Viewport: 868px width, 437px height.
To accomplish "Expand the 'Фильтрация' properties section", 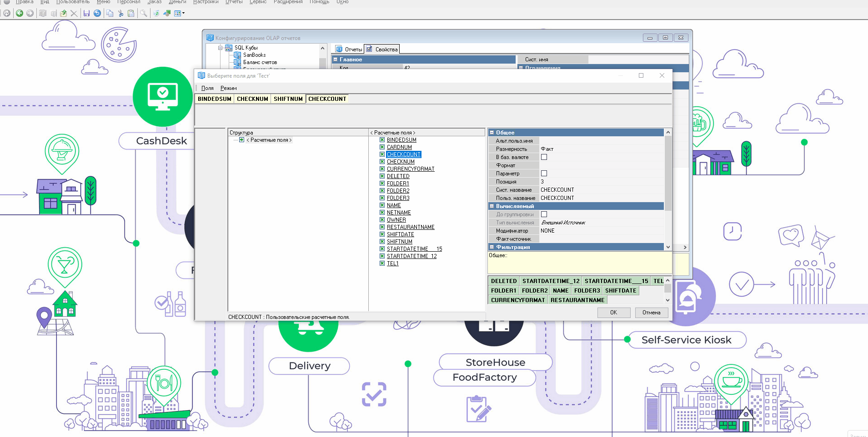I will click(x=492, y=247).
